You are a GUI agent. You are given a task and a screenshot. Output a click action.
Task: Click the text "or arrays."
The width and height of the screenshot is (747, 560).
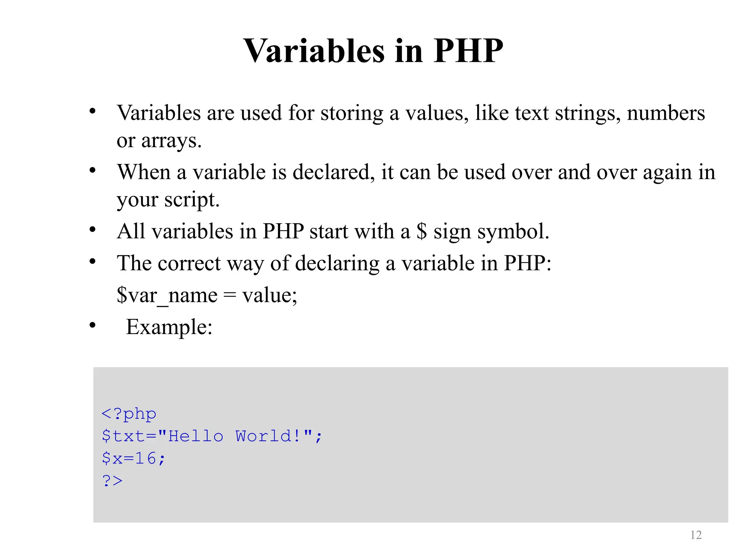[159, 140]
